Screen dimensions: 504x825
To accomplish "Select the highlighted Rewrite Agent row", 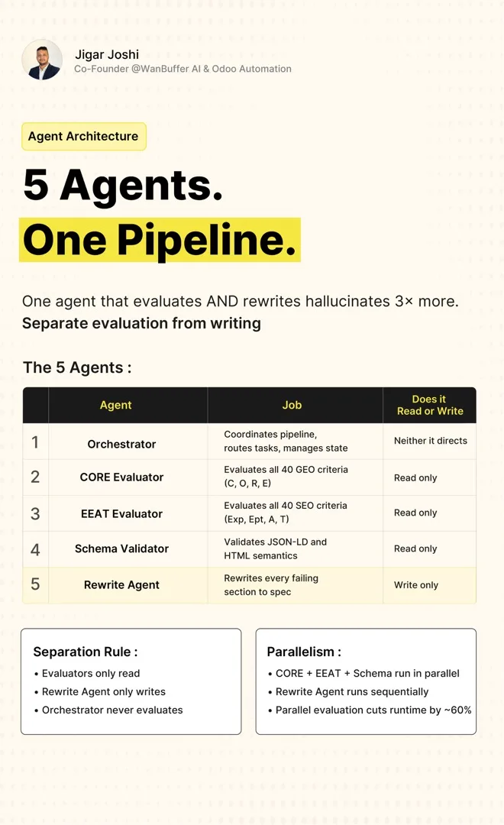I will tap(250, 585).
